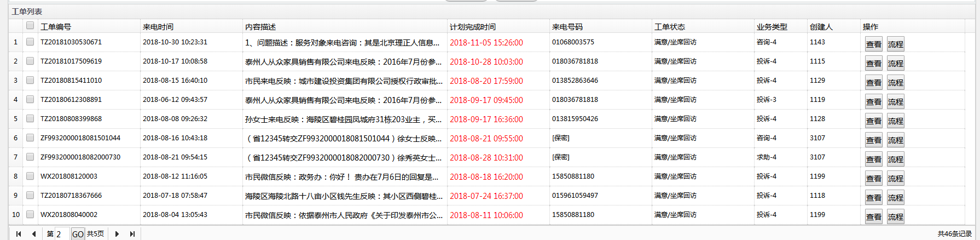Open 流程 for order TZ20180815411010
This screenshot has width=980, height=240.
click(x=895, y=83)
